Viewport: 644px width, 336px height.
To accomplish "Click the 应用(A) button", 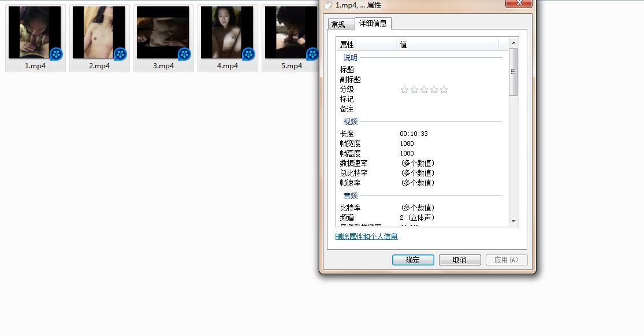I will (507, 260).
